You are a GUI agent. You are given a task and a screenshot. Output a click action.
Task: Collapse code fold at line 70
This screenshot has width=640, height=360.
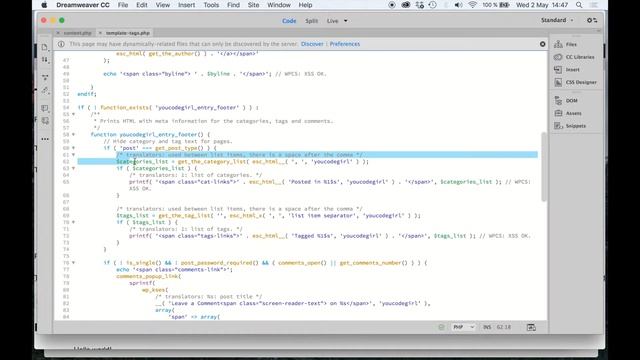pyautogui.click(x=73, y=222)
